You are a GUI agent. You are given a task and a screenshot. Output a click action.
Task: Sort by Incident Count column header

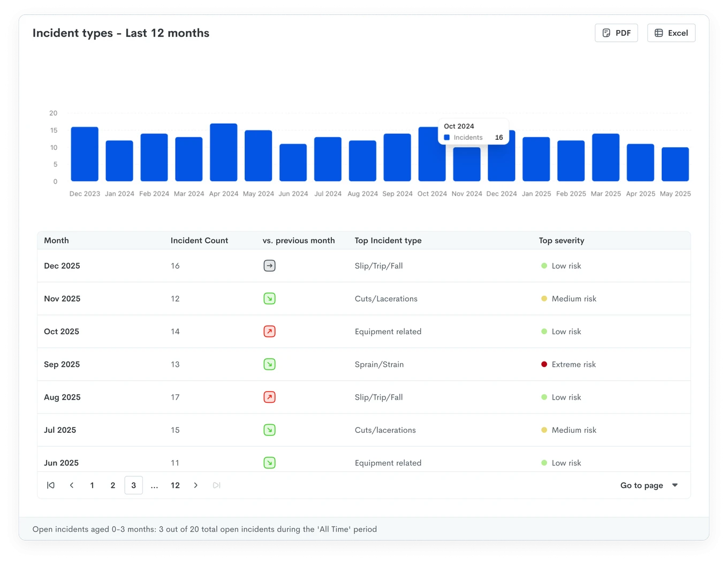[199, 241]
